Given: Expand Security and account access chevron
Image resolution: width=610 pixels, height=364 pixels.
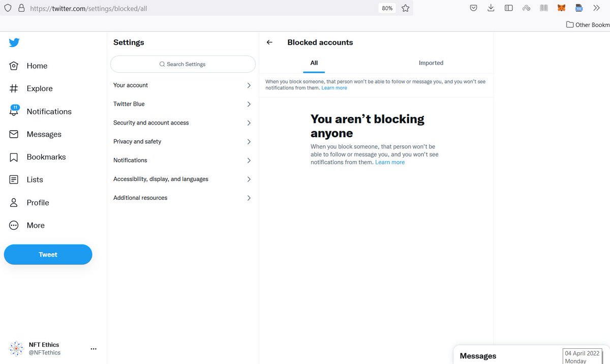Looking at the screenshot, I should click(x=249, y=123).
